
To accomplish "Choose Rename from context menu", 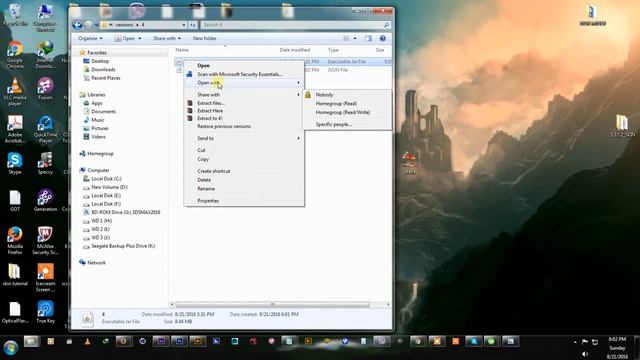I will [206, 189].
